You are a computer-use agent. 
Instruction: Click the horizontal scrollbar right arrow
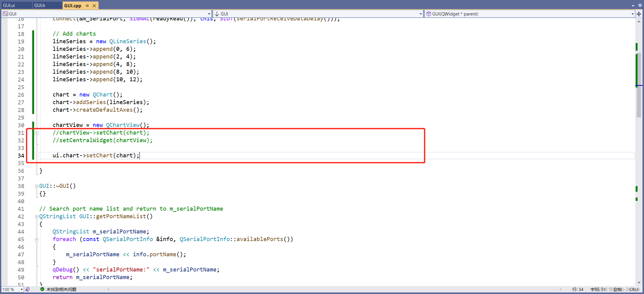click(x=561, y=289)
